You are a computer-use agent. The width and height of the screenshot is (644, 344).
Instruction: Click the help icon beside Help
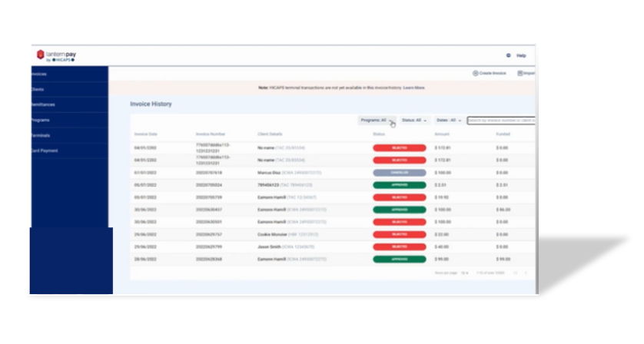click(x=509, y=56)
